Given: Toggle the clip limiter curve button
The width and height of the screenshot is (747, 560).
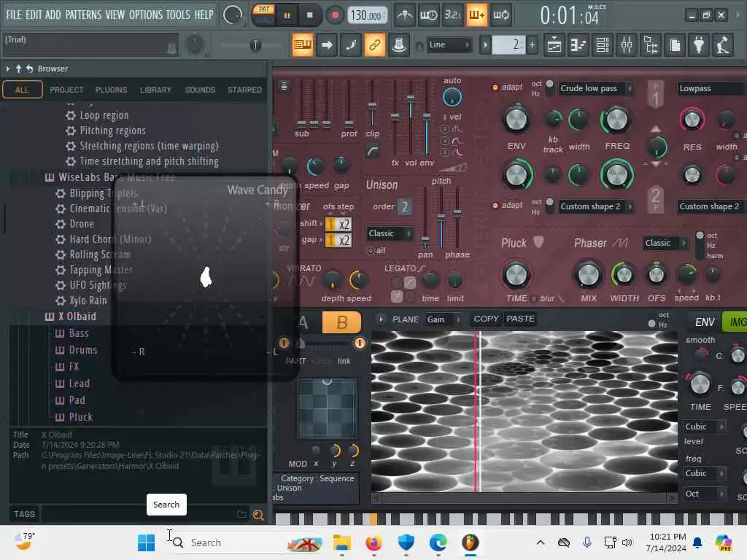Looking at the screenshot, I should tap(372, 151).
